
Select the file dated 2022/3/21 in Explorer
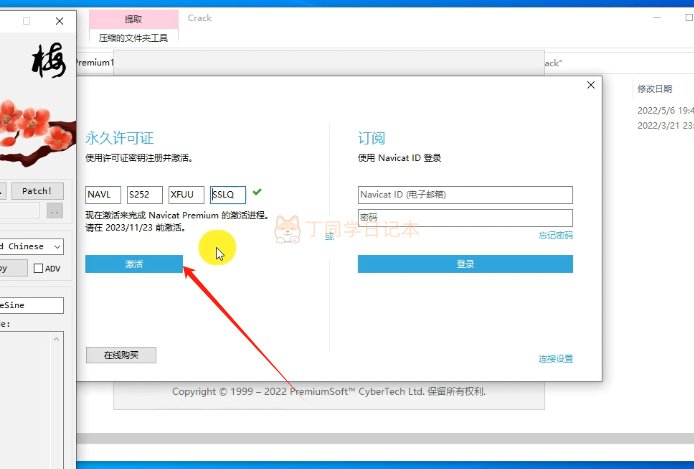(x=665, y=126)
